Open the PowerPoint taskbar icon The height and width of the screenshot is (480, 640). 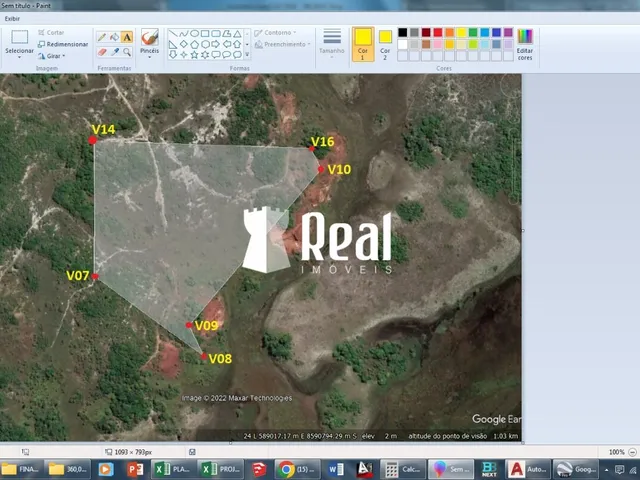click(x=134, y=470)
